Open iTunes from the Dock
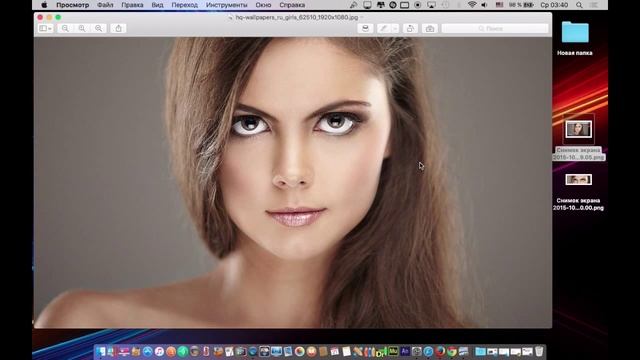This screenshot has height=360, width=640. 159,351
